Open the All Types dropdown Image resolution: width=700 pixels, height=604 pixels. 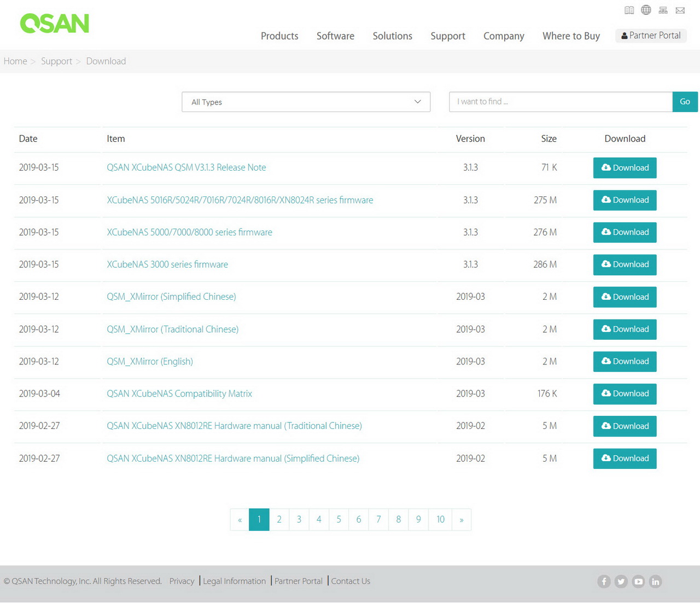306,102
